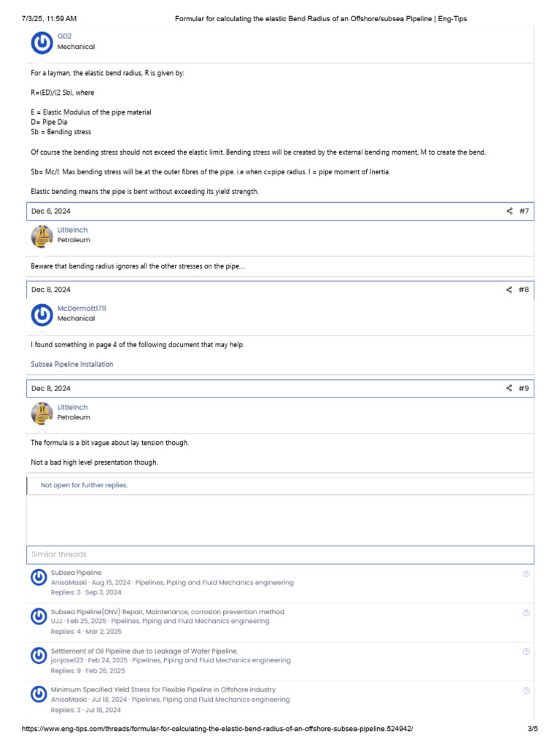This screenshot has width=560, height=747.
Task: Click share icon on post #9
Action: click(x=509, y=388)
